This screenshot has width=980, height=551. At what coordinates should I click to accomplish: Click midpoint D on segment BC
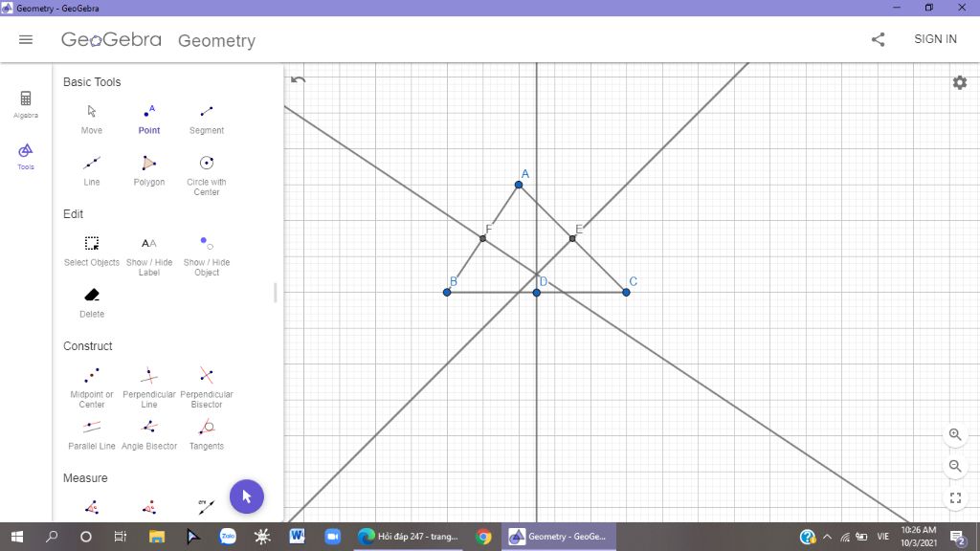[x=536, y=293]
